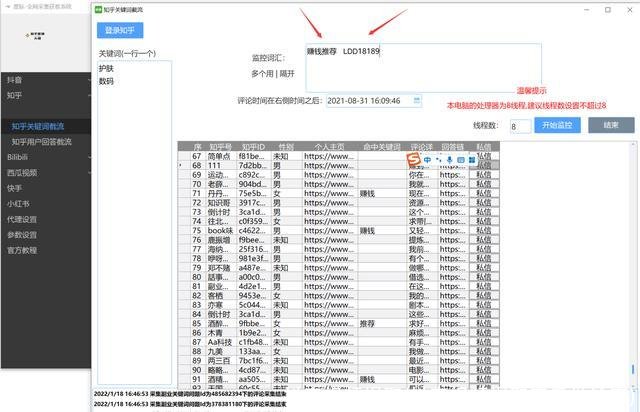Image resolution: width=640 pixels, height=412 pixels.
Task: Click private message button in row 91
Action: pyautogui.click(x=484, y=379)
